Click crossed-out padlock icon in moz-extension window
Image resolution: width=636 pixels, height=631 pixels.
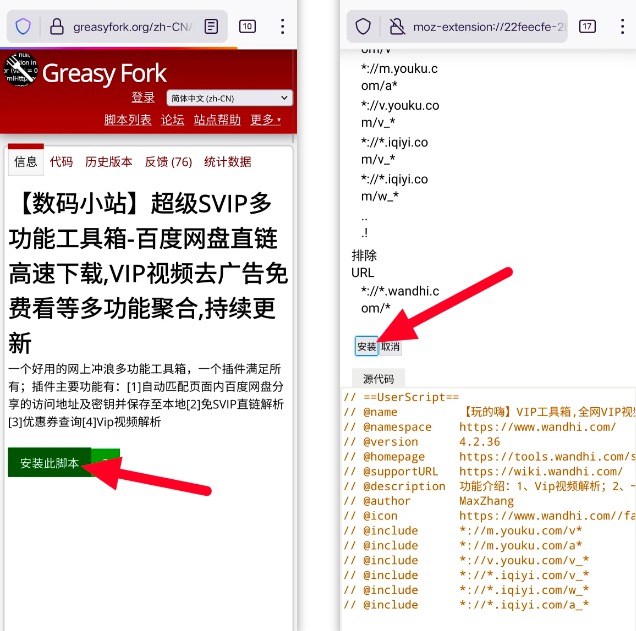(397, 27)
